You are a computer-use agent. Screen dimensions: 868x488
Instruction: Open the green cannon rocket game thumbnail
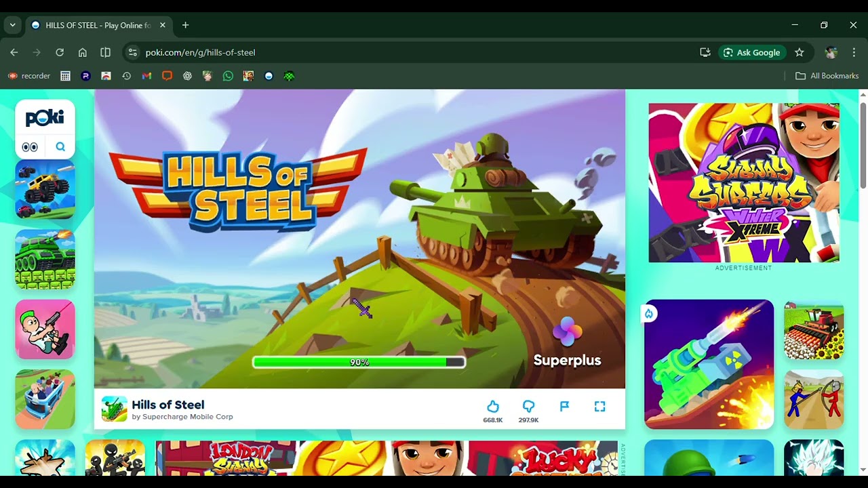709,364
